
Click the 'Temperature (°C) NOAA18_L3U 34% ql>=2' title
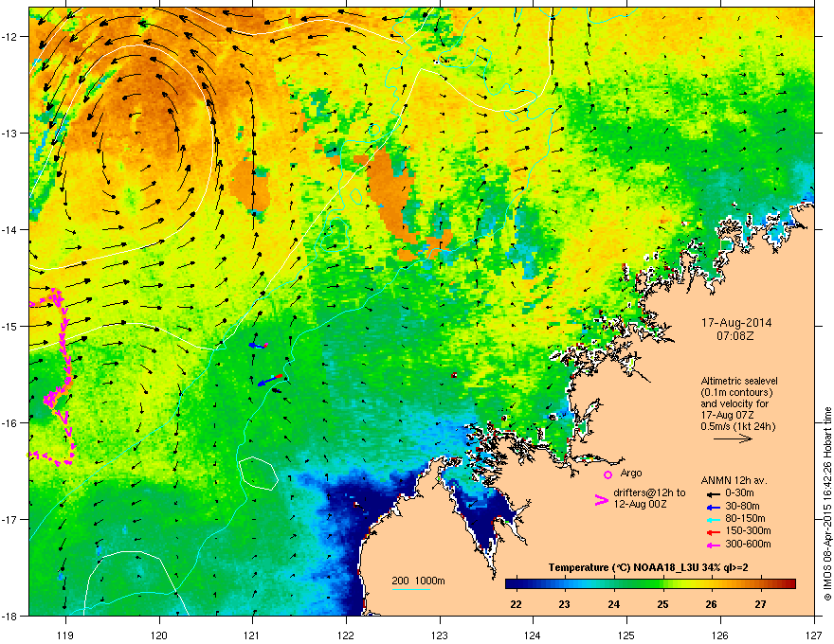(x=648, y=568)
